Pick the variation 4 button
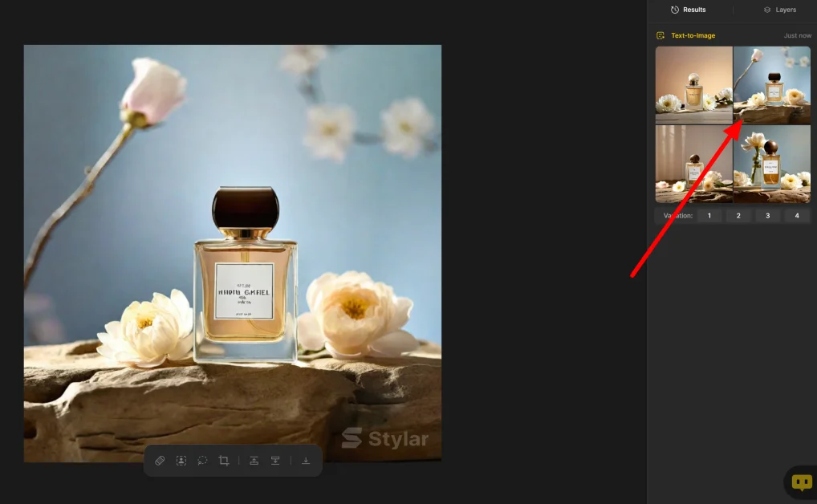 [797, 216]
